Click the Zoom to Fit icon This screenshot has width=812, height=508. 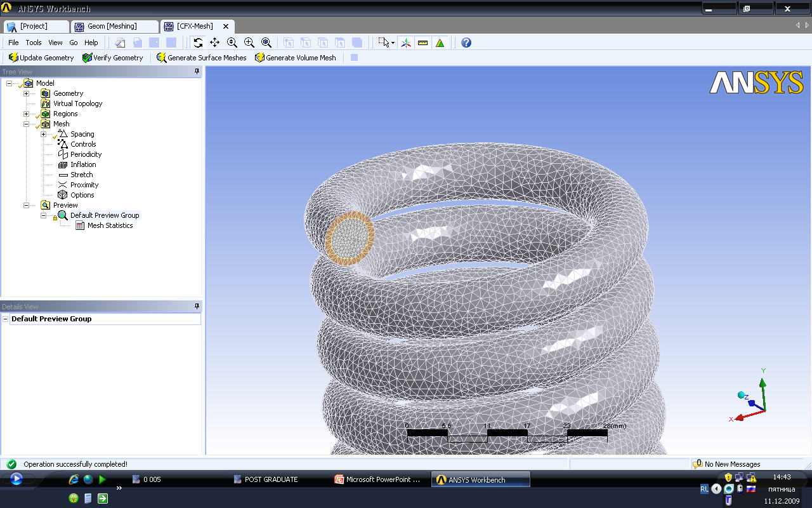(x=266, y=43)
